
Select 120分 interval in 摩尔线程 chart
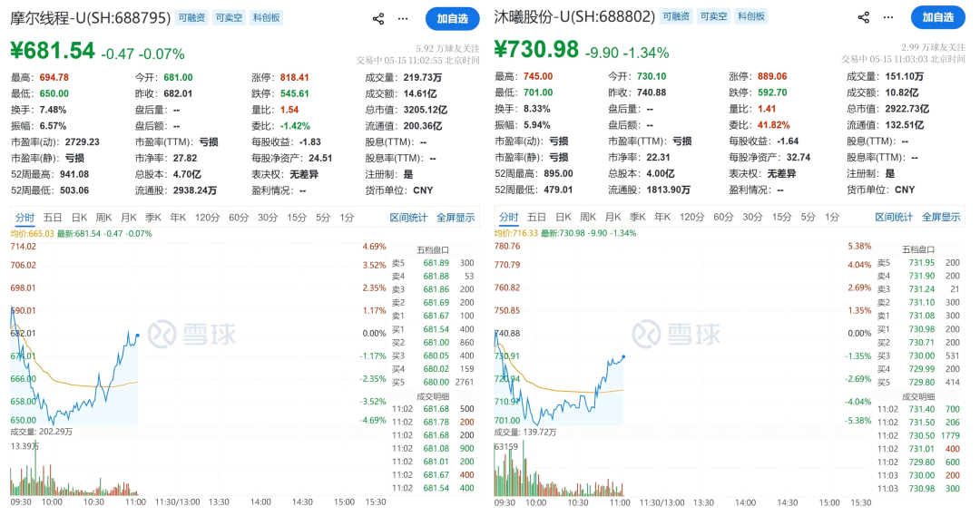[x=208, y=218]
